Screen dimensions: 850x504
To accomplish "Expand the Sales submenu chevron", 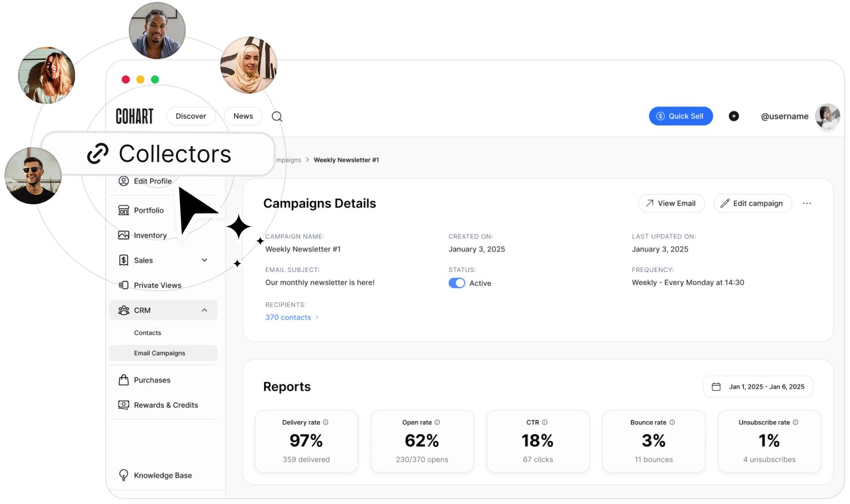I will click(x=205, y=260).
